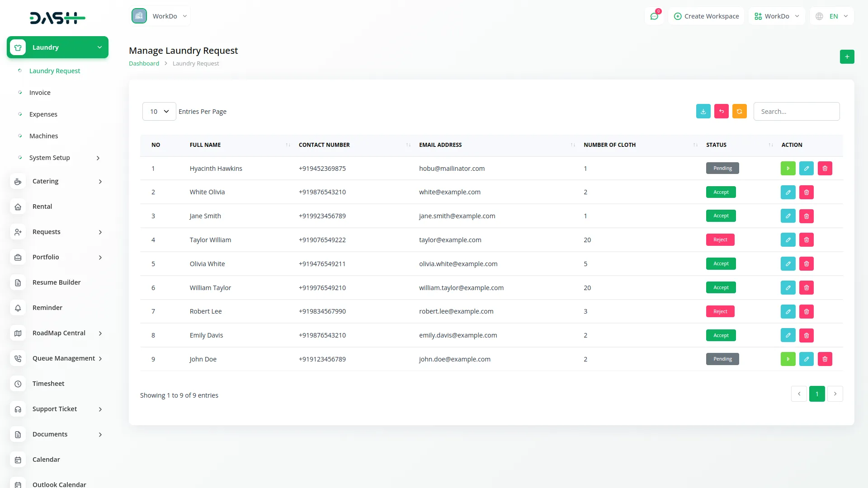Open the Entries Per Page dropdown
This screenshot has height=488, width=868.
click(x=159, y=111)
